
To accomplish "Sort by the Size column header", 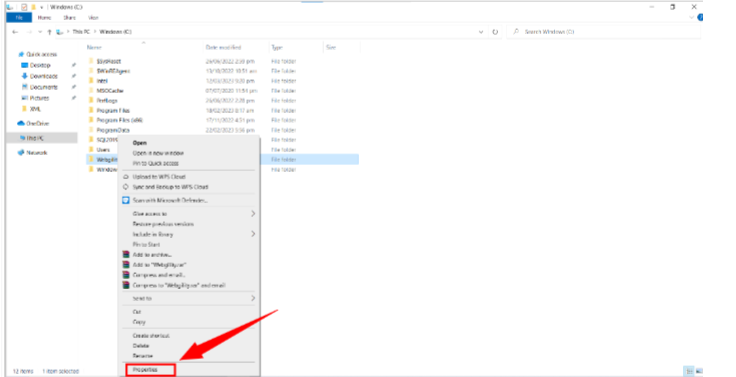I will [x=331, y=47].
